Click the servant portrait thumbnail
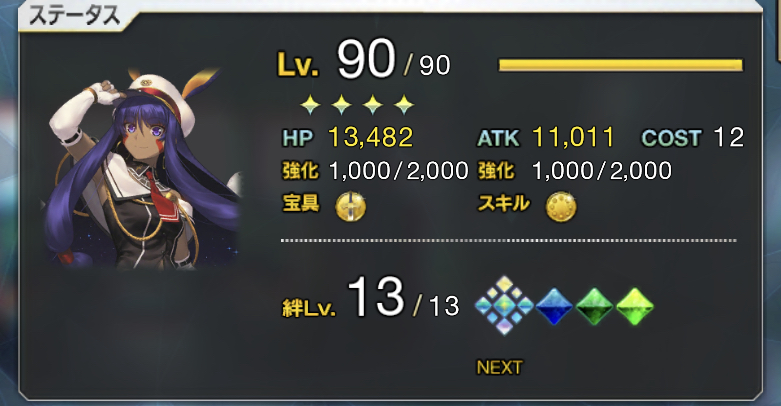The width and height of the screenshot is (781, 406). pyautogui.click(x=145, y=169)
